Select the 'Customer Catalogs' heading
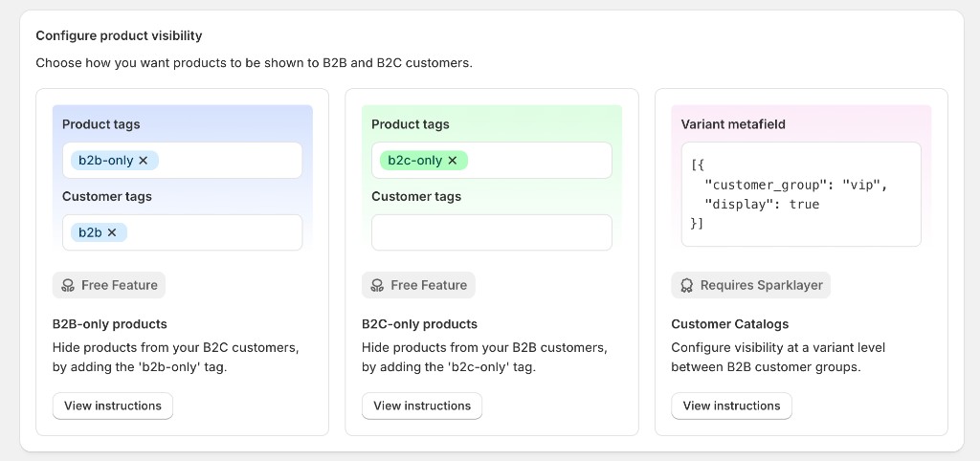 point(730,324)
